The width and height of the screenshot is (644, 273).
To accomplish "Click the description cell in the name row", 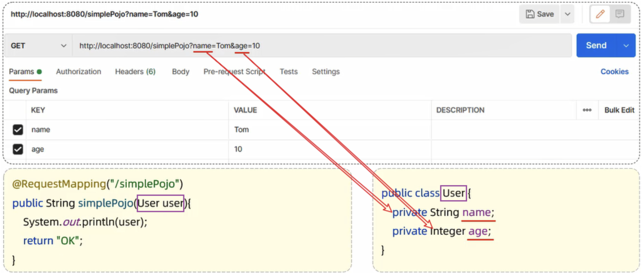I will tap(535, 129).
